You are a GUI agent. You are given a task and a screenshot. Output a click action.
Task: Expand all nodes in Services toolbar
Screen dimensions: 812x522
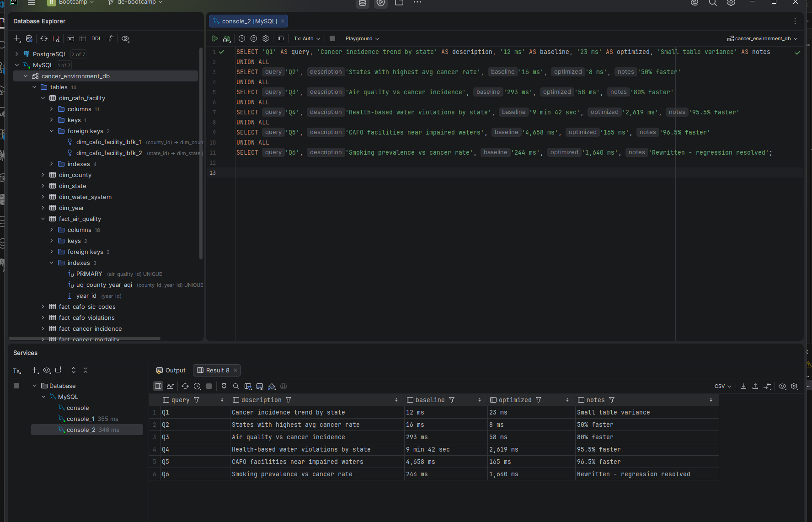pyautogui.click(x=74, y=370)
